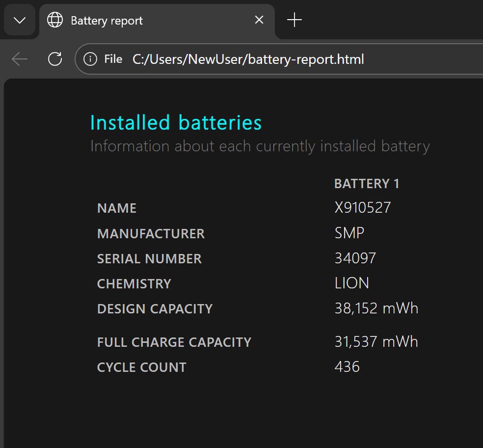The image size is (483, 448).
Task: Open the tab search chevron dropdown
Action: [x=19, y=20]
